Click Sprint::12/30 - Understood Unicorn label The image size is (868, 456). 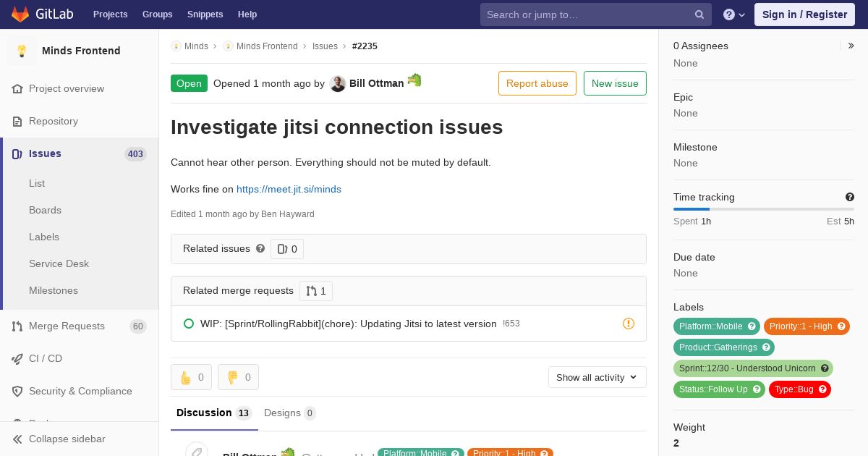coord(747,368)
